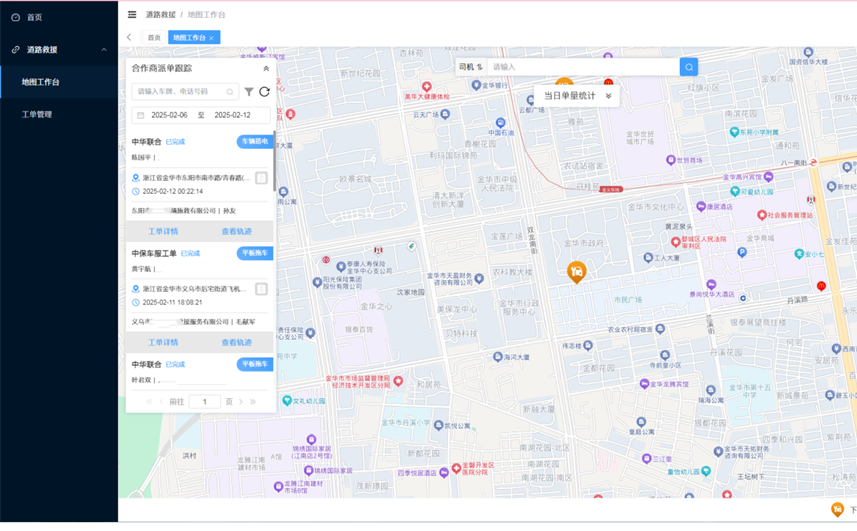Toggle the hamburger menu icon in the header
857x531 pixels.
[x=132, y=15]
